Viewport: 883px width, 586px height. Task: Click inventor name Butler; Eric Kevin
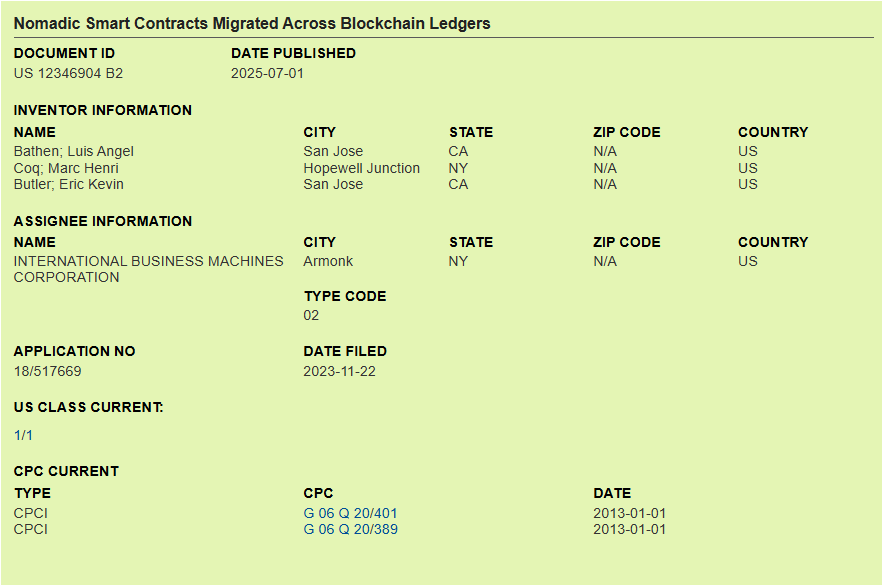[x=69, y=184]
